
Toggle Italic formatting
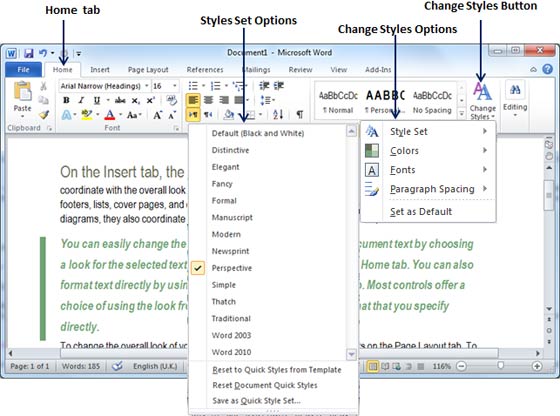(x=81, y=101)
